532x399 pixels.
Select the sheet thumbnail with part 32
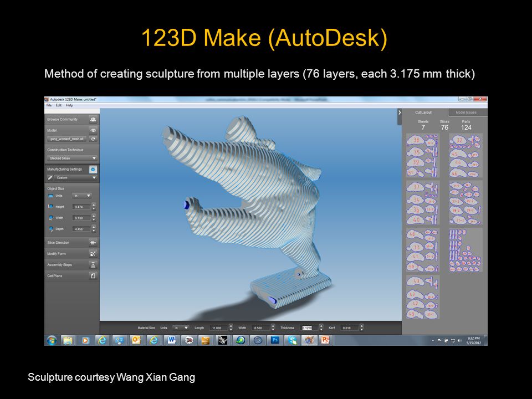pyautogui.click(x=466, y=156)
